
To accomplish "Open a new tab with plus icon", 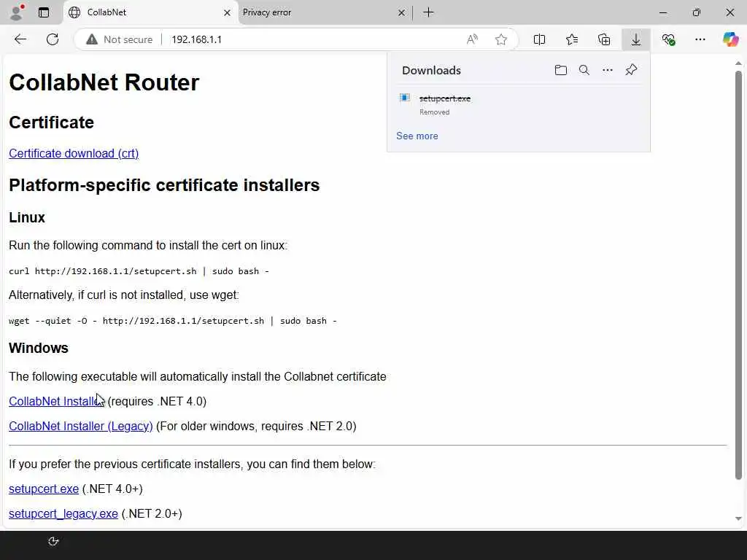I will (x=429, y=12).
